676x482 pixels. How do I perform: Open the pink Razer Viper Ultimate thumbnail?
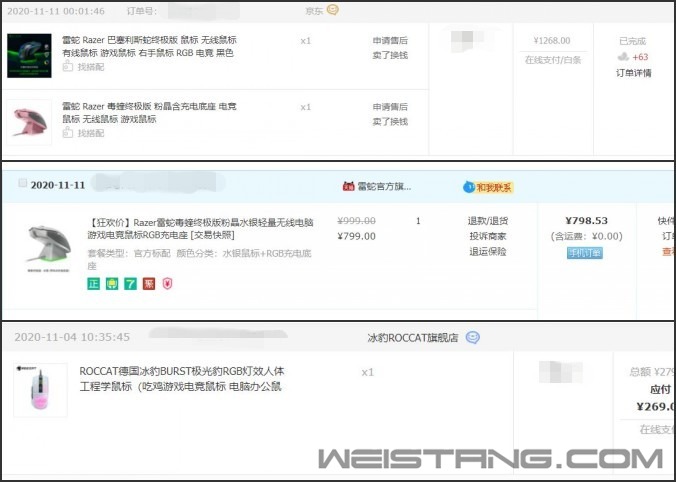point(29,122)
